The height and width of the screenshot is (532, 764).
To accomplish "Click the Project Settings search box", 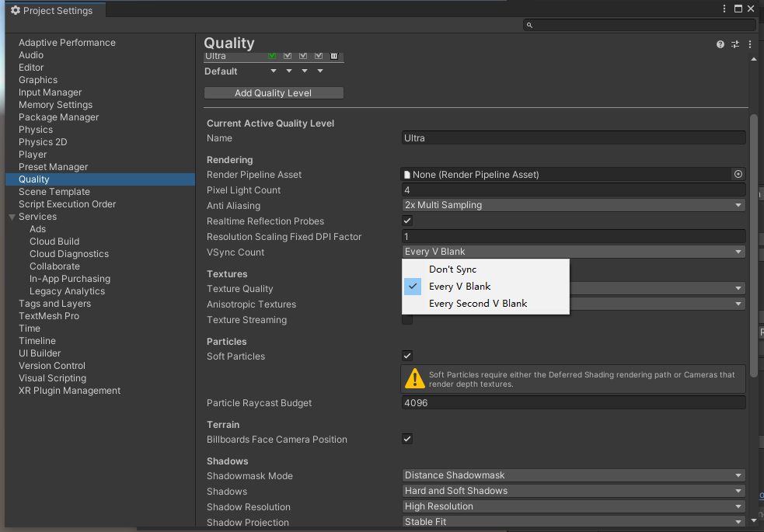I will (640, 25).
